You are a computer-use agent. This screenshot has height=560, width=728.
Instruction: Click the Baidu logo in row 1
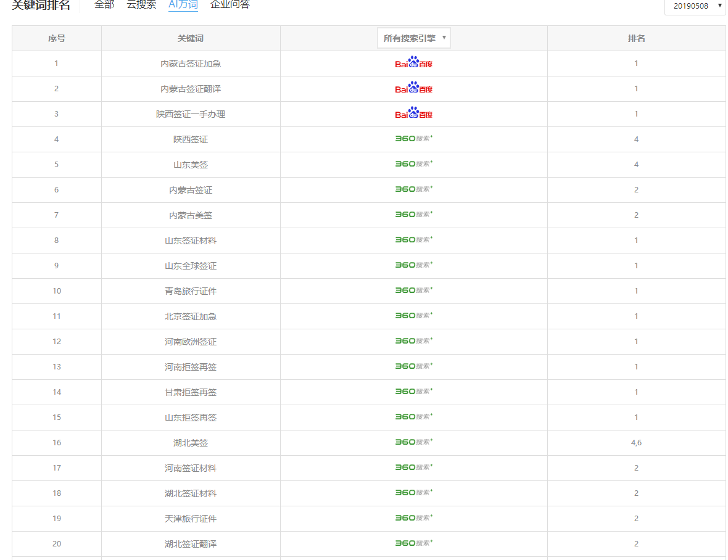[x=413, y=63]
